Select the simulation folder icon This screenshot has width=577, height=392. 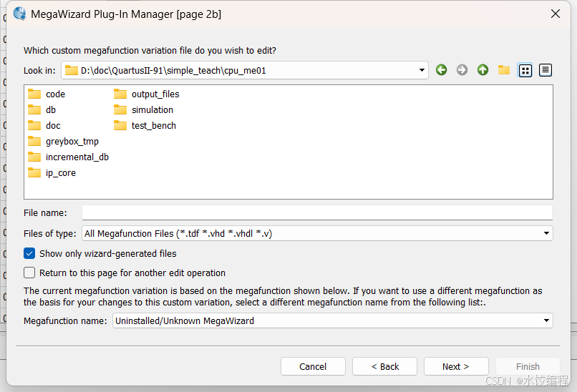[x=120, y=109]
